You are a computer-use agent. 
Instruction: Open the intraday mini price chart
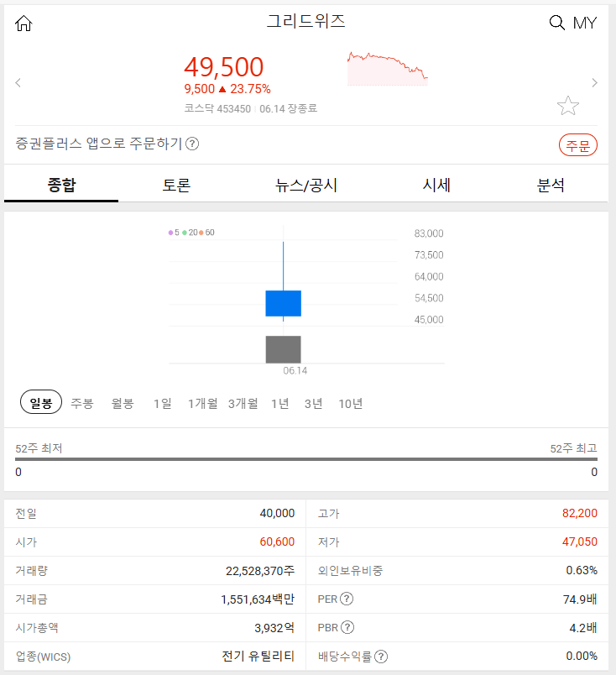388,69
